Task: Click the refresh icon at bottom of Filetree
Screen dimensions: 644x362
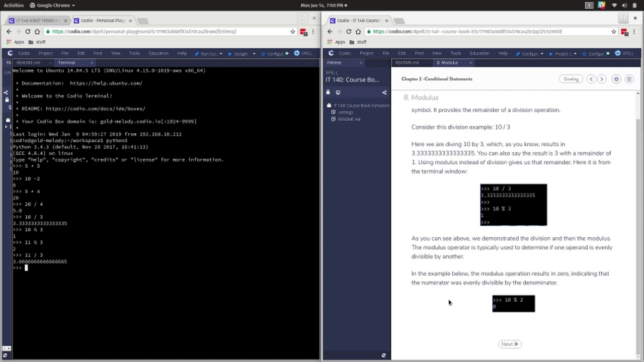Action: tap(383, 355)
